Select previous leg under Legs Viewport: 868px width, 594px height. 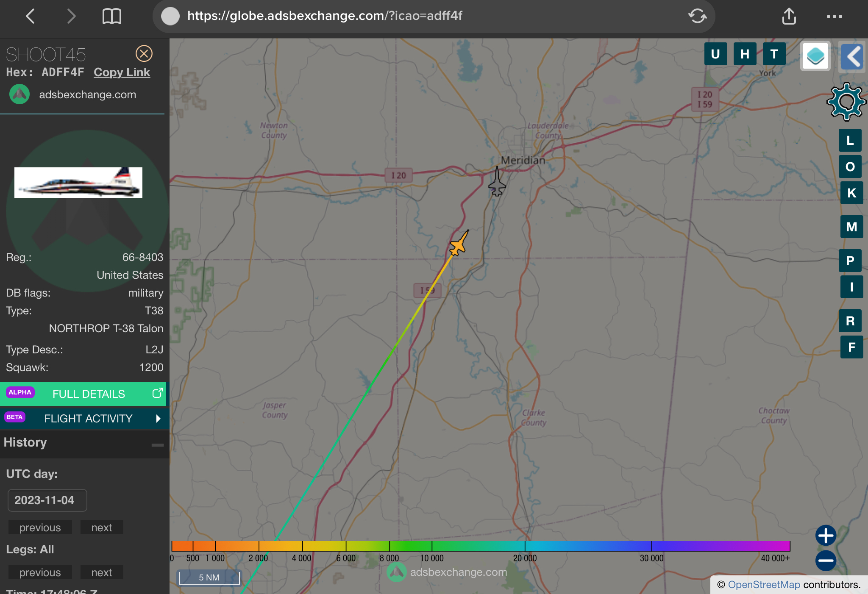(40, 572)
